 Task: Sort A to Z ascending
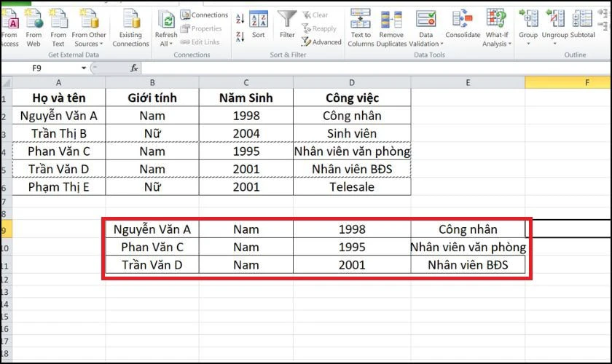coord(240,18)
